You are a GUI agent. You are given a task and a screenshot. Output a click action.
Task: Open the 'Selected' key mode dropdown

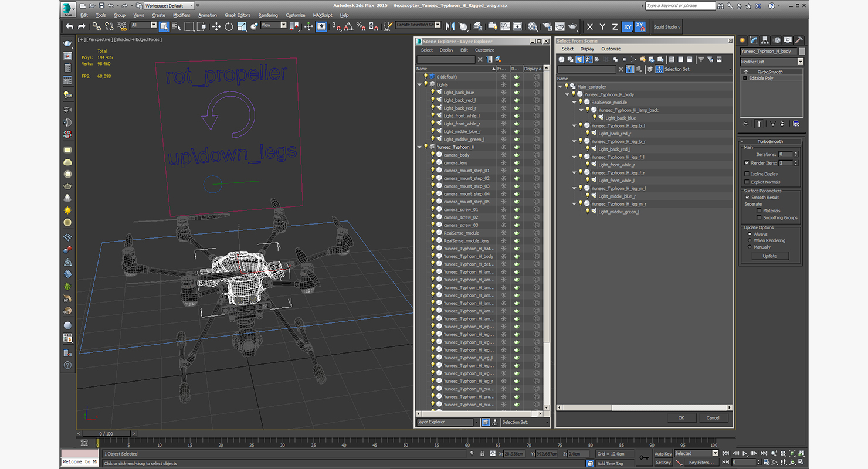696,453
